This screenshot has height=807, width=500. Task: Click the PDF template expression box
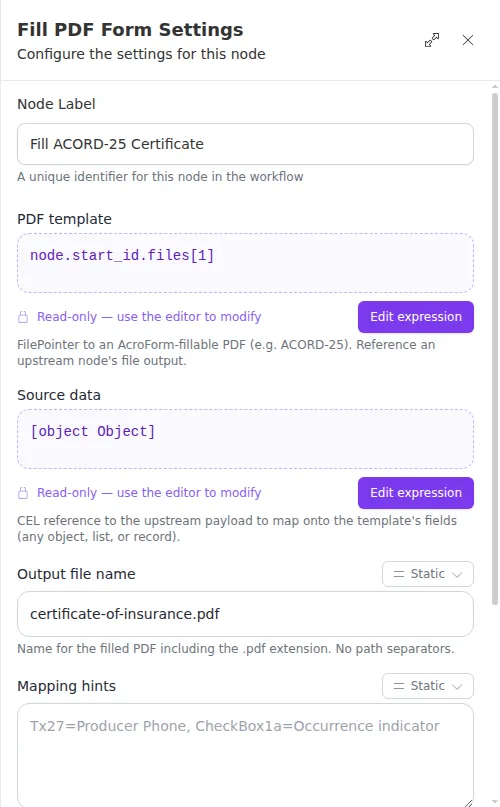(245, 263)
